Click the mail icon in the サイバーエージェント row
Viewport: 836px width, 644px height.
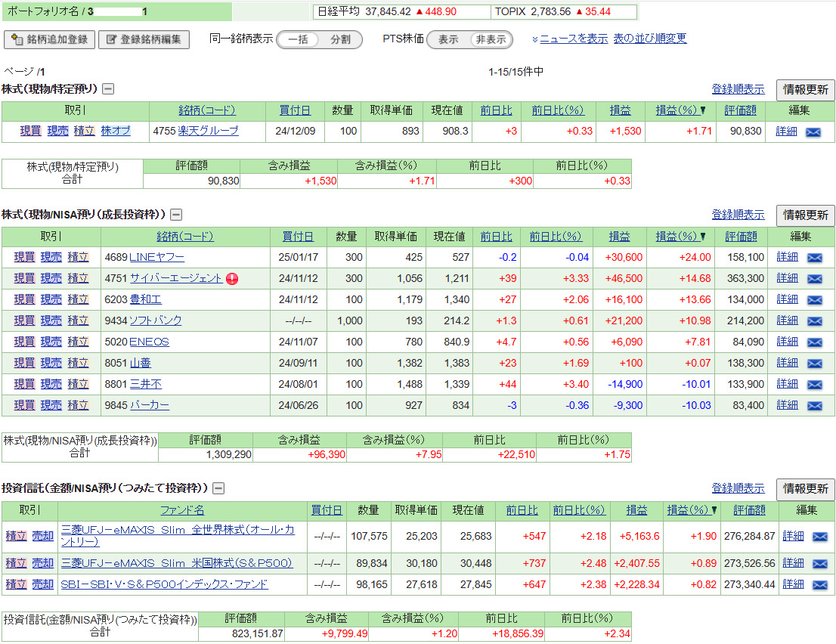click(814, 279)
